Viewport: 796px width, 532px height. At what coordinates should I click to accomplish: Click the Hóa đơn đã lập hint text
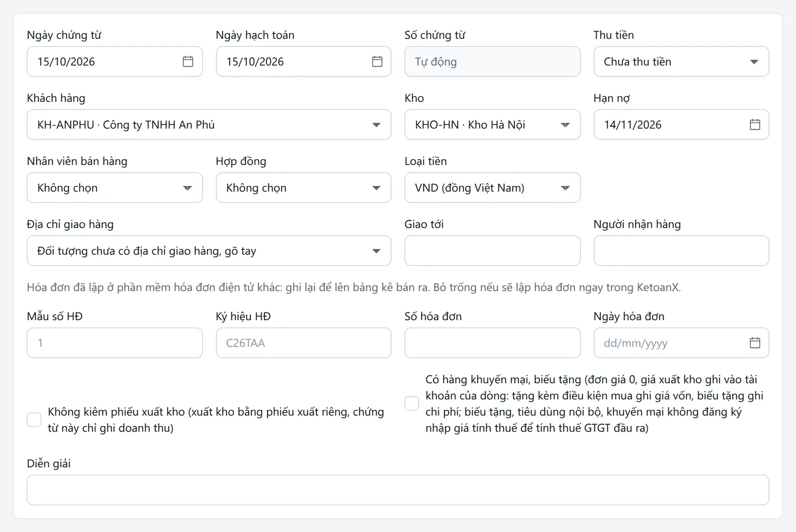[x=354, y=287]
